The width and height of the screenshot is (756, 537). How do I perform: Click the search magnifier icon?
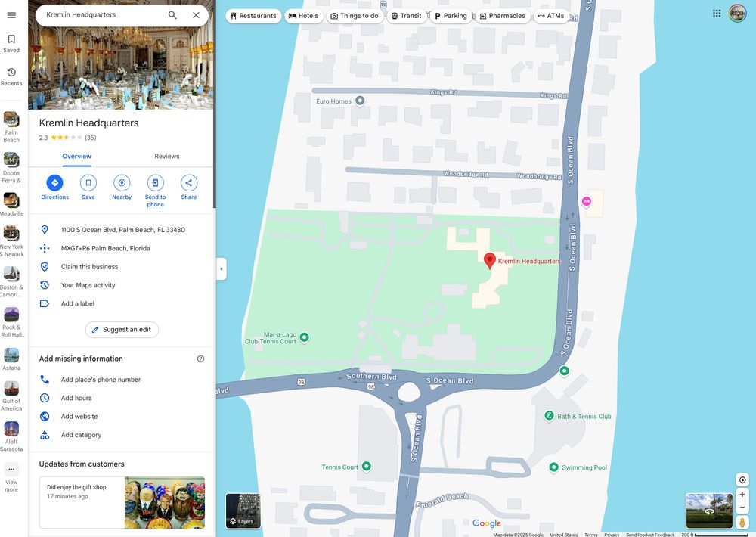tap(172, 15)
